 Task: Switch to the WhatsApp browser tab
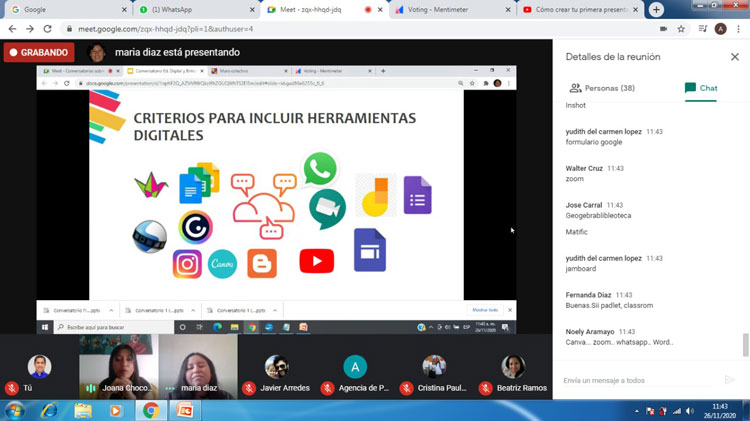click(197, 10)
